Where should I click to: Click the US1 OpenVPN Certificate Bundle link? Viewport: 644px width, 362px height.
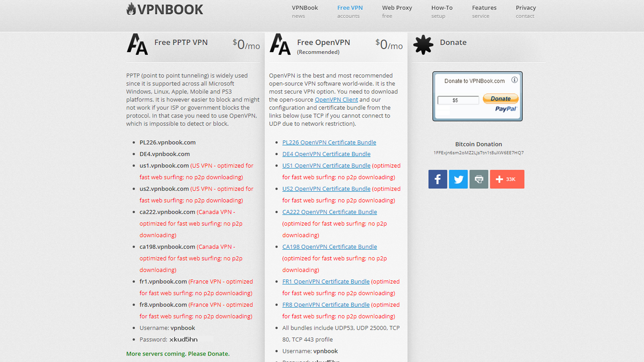[x=326, y=165]
